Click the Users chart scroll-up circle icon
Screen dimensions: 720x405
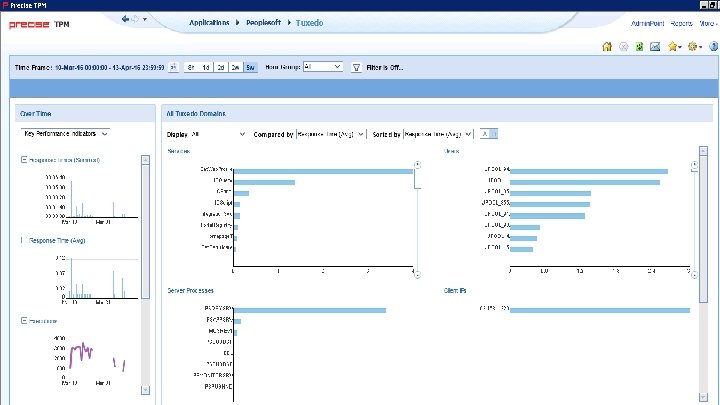point(694,164)
